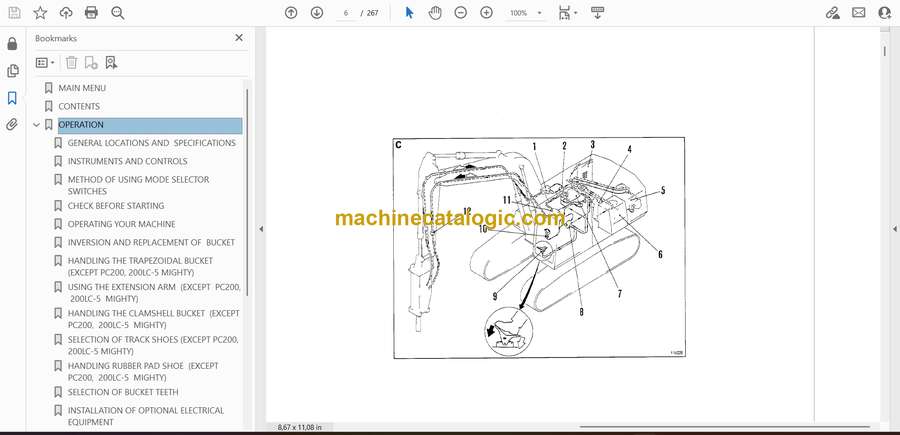Open the attachments paperclip panel

click(12, 125)
